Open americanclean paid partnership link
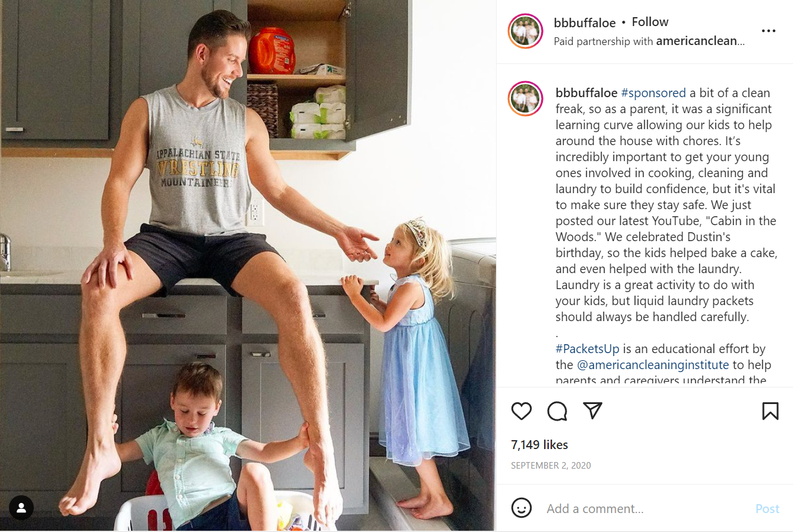The height and width of the screenshot is (532, 793). click(x=701, y=41)
